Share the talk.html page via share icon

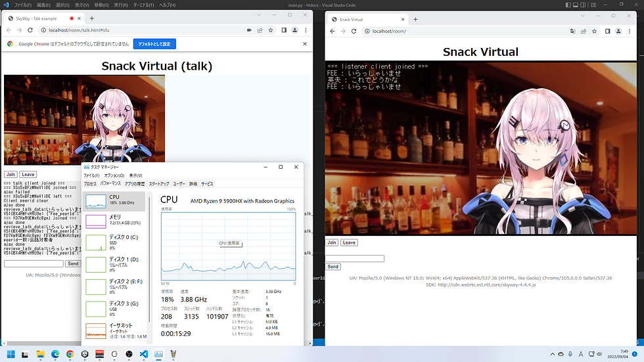click(x=260, y=30)
